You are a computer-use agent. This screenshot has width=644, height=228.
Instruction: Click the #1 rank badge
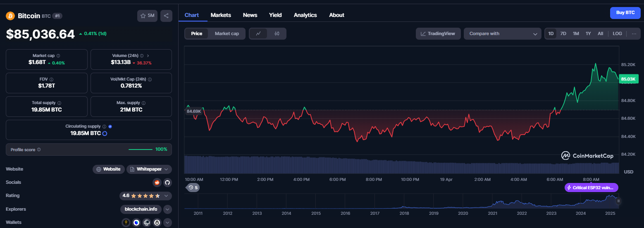tap(57, 16)
